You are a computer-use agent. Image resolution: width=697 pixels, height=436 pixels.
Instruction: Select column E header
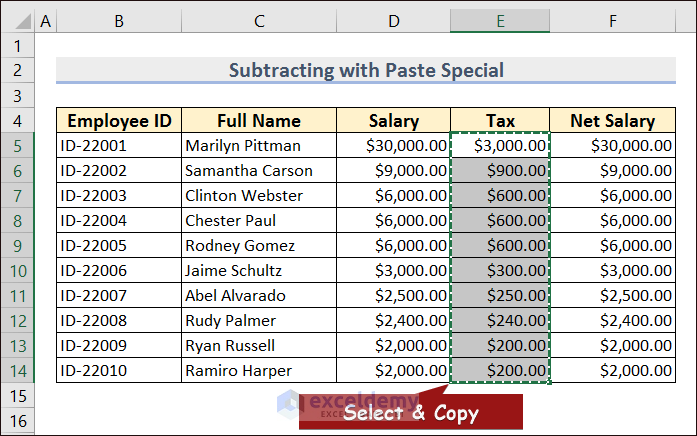pyautogui.click(x=500, y=21)
